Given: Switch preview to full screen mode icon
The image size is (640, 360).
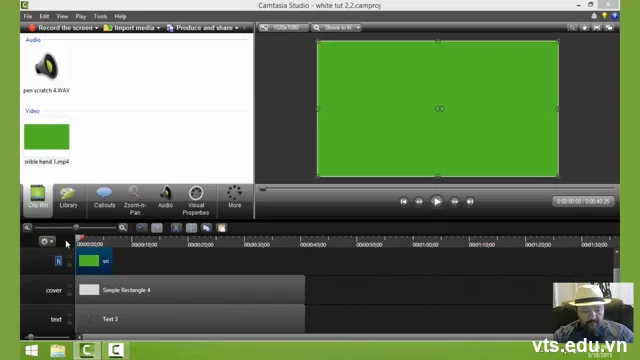Looking at the screenshot, I should (597, 28).
